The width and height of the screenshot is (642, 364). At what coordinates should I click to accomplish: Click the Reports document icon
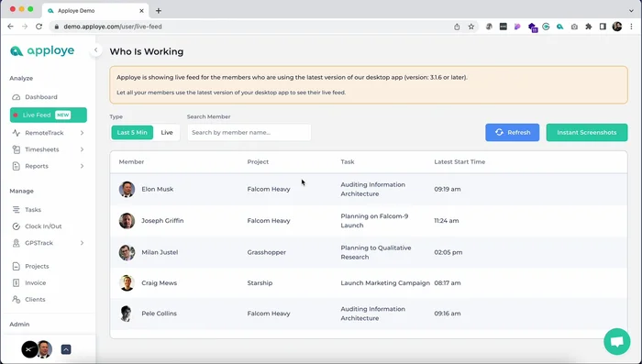tap(16, 166)
